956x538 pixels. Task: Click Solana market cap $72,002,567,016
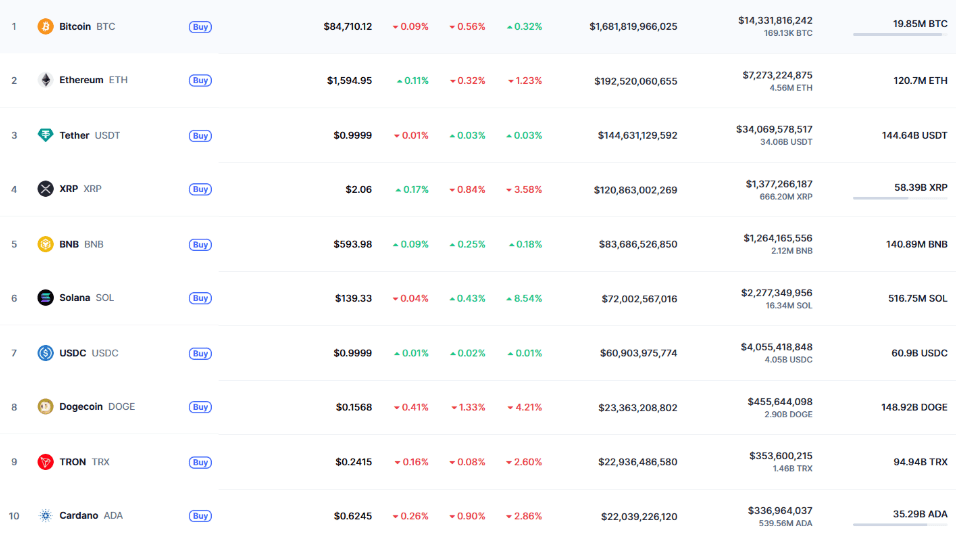pyautogui.click(x=639, y=299)
